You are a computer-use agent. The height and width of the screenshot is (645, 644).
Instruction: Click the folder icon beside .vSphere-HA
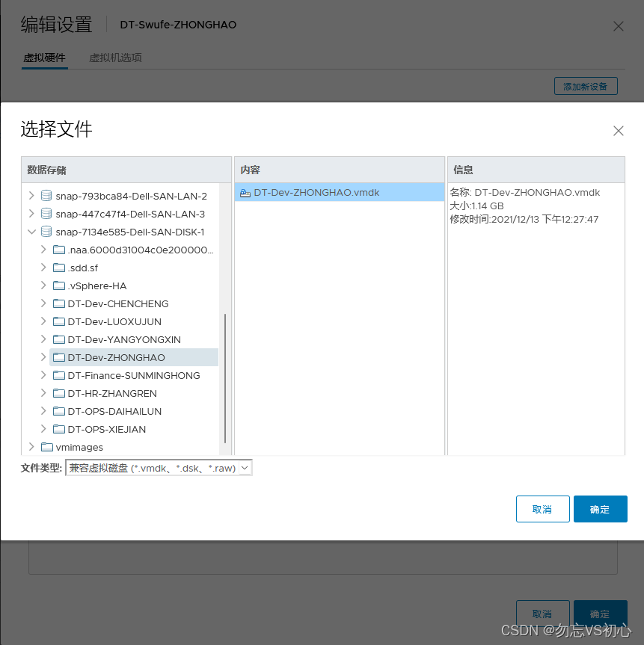pyautogui.click(x=58, y=286)
